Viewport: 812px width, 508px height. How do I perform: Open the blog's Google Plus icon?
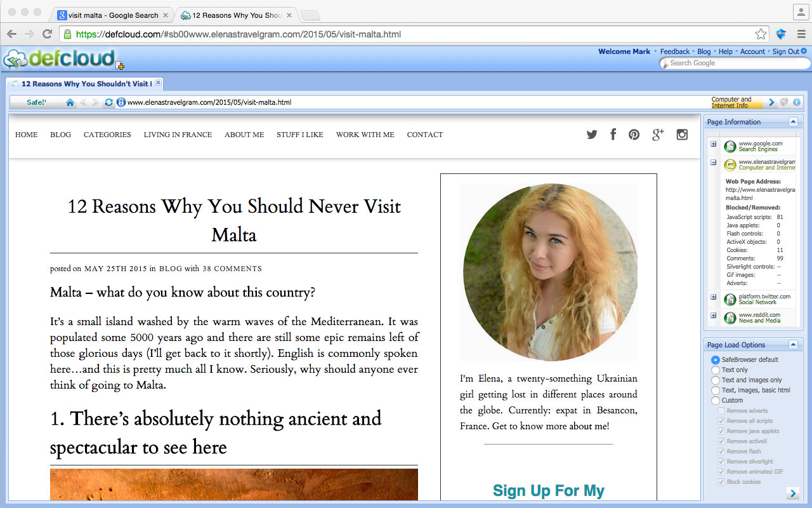click(x=658, y=134)
